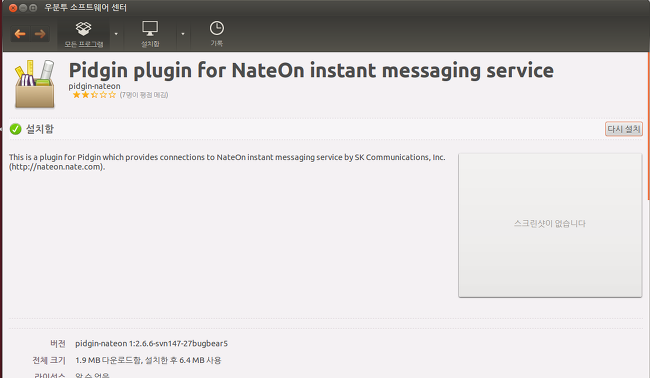
Task: Click total size text 1.9 MB download
Action: point(148,360)
